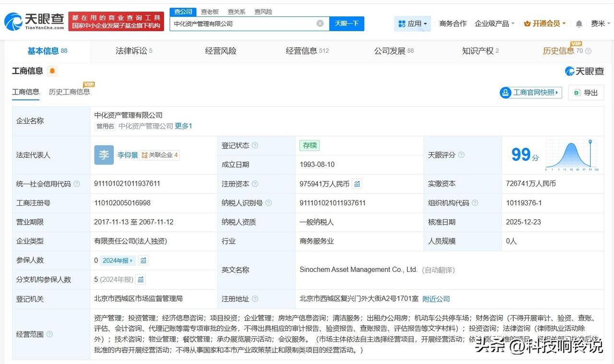View 关联企业 4 of the legal representative
Screen dimensions: 614x364
(160, 155)
